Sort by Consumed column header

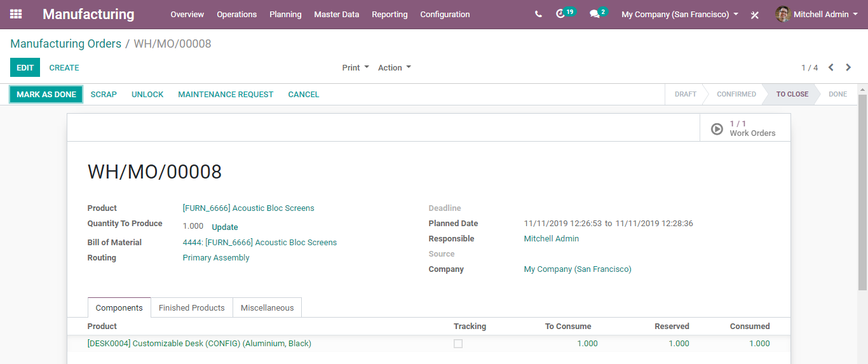[750, 326]
